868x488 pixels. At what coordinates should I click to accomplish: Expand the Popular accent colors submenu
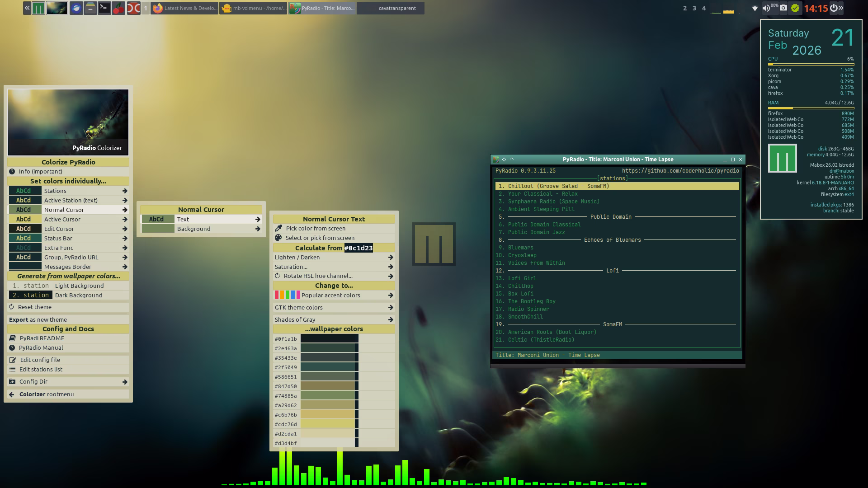click(391, 295)
